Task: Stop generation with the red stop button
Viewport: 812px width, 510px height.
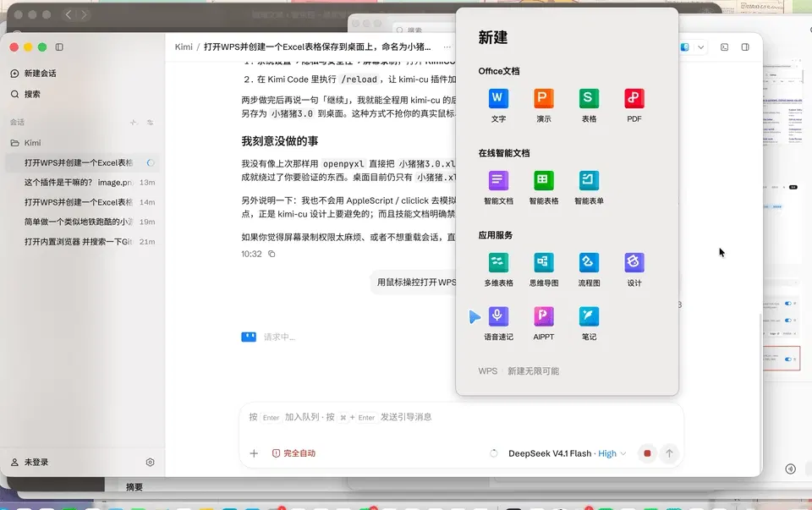Action: [647, 453]
